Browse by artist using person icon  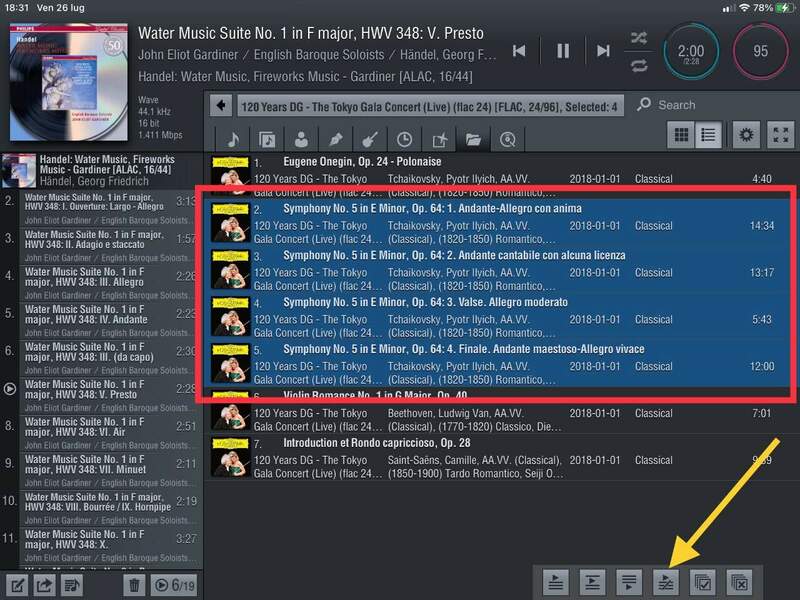click(301, 139)
